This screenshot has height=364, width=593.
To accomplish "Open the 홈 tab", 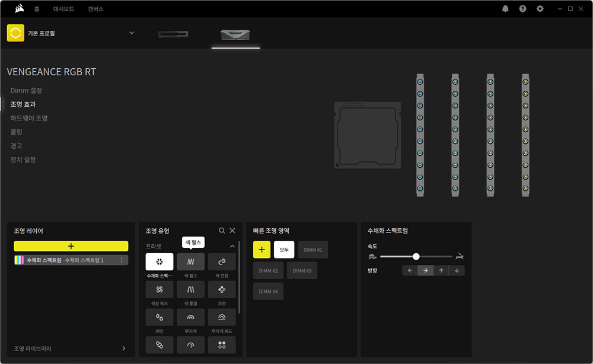I will point(37,9).
